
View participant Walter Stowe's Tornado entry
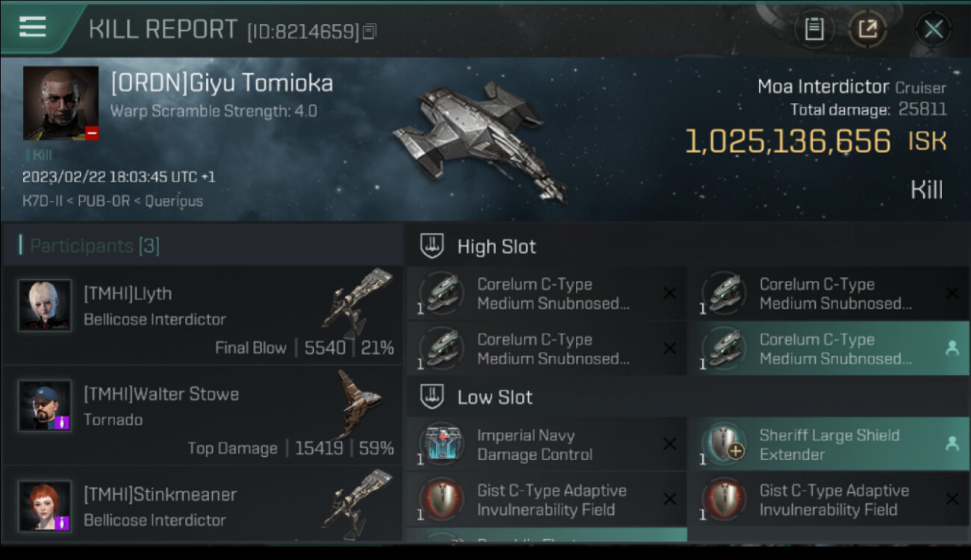tap(202, 417)
